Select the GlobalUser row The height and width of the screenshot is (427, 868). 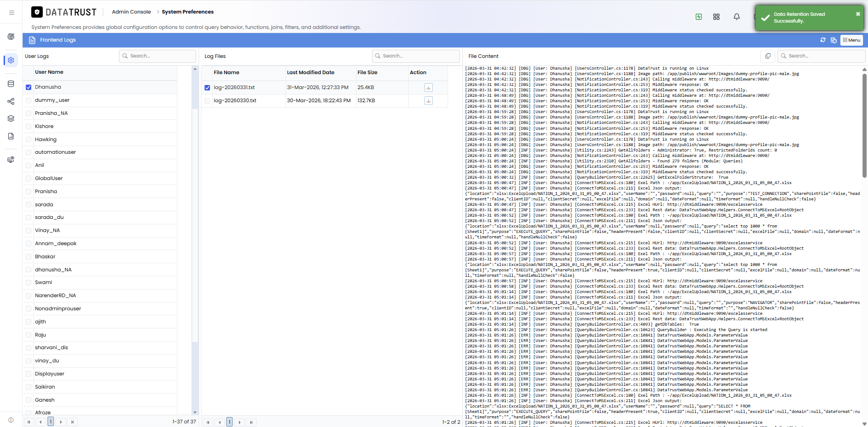100,179
